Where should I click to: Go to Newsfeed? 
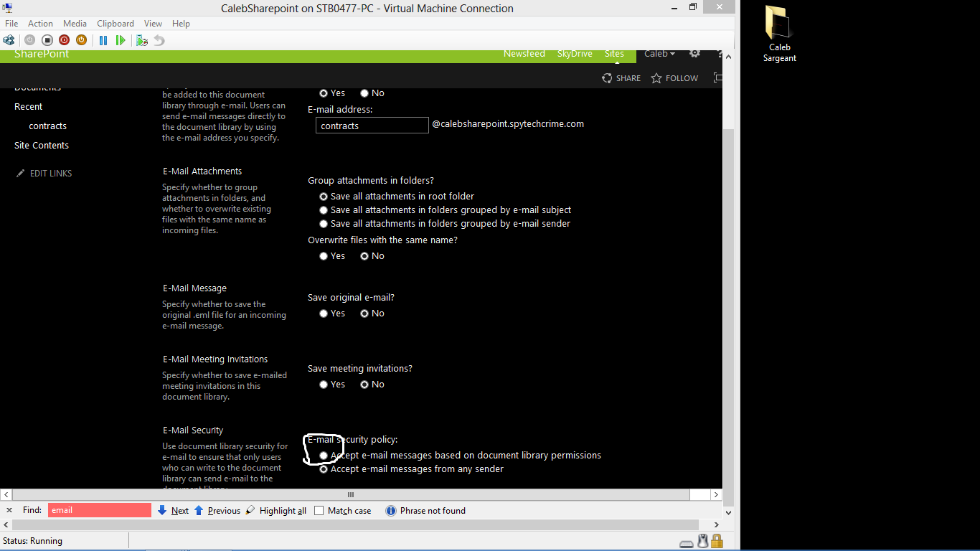coord(524,54)
